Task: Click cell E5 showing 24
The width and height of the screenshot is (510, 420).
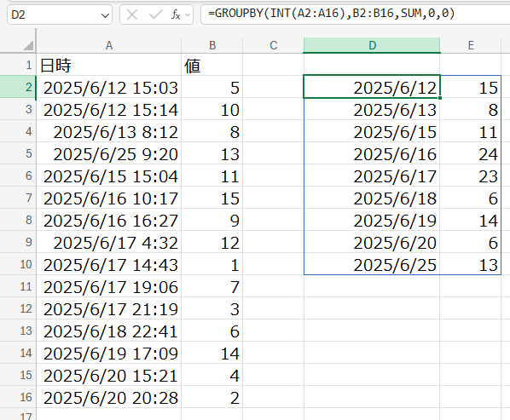Action: tap(471, 153)
